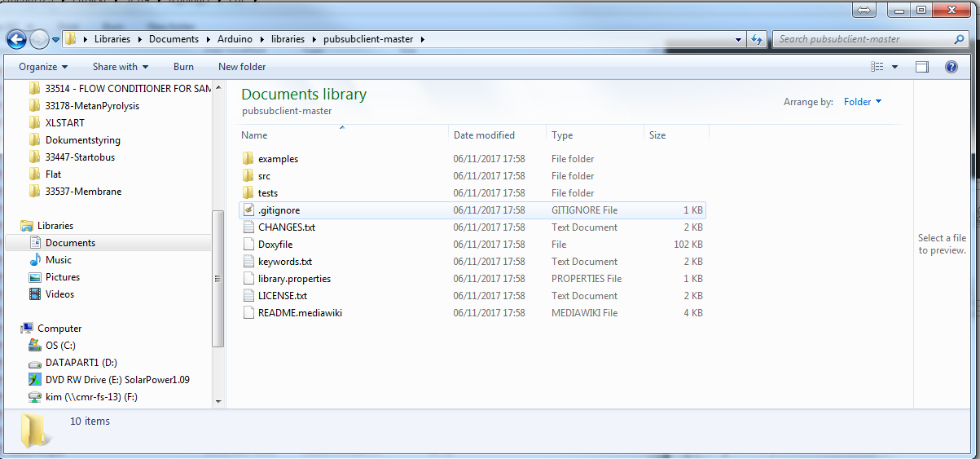Screen dimensions: 980x459
Task: Click the Burn toolbar button
Action: point(183,67)
